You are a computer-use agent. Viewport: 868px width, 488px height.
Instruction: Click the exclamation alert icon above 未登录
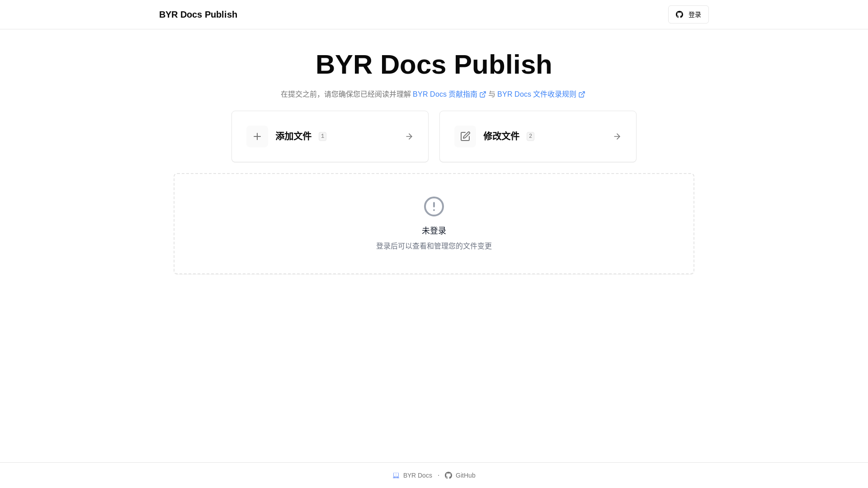tap(434, 206)
